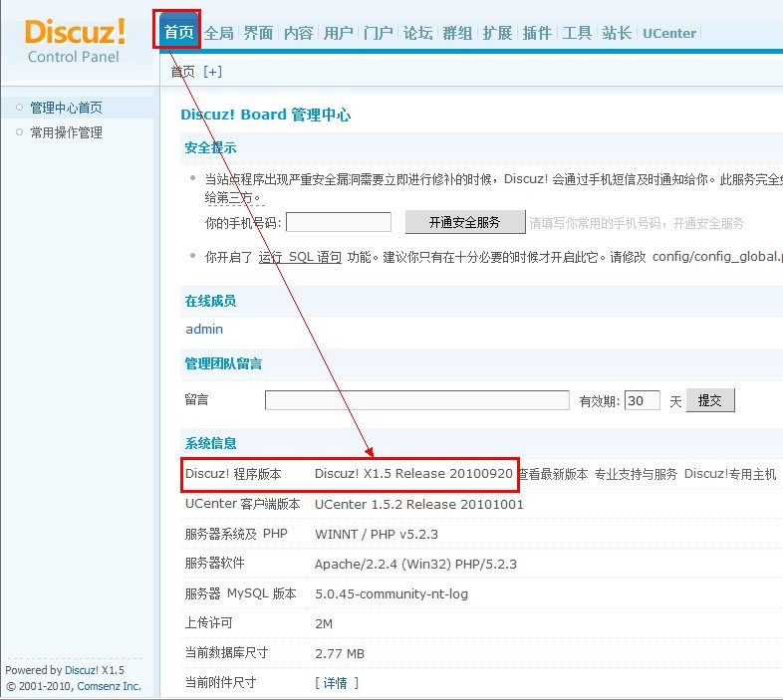
Task: Click the UCenter 客户端版本 label
Action: tap(243, 504)
